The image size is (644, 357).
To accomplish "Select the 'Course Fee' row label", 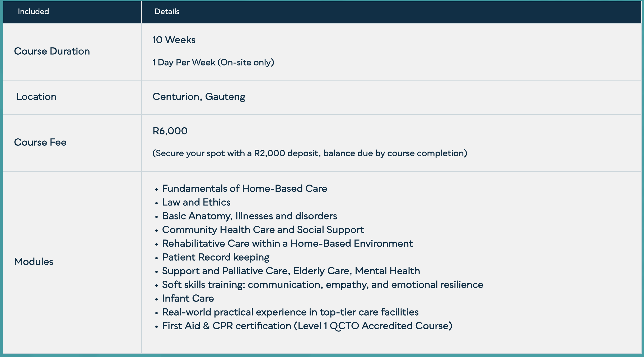I will [40, 142].
